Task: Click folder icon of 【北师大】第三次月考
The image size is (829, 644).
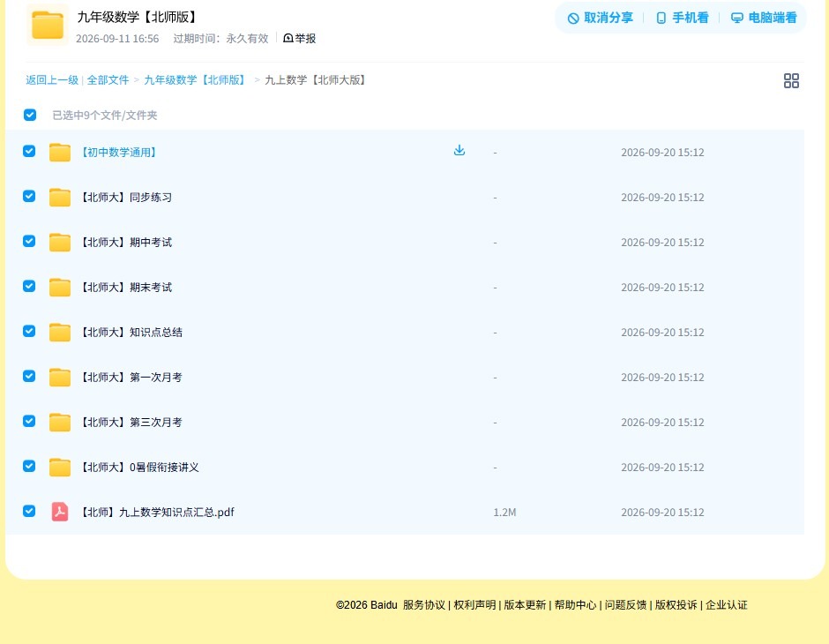Action: [x=60, y=422]
